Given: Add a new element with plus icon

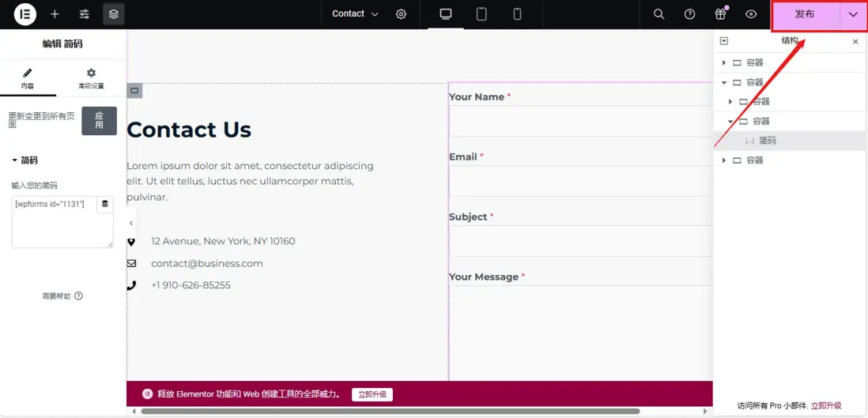Looking at the screenshot, I should click(x=55, y=14).
